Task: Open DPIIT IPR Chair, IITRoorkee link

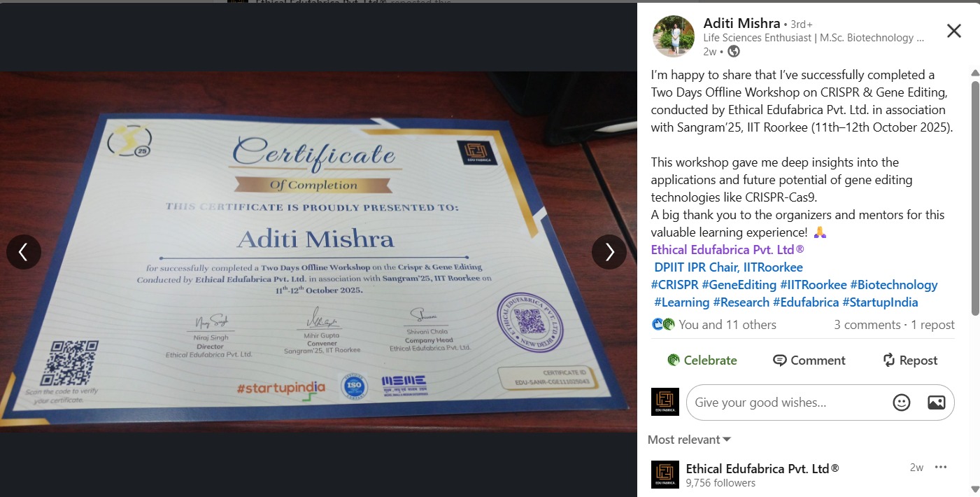Action: (x=728, y=267)
